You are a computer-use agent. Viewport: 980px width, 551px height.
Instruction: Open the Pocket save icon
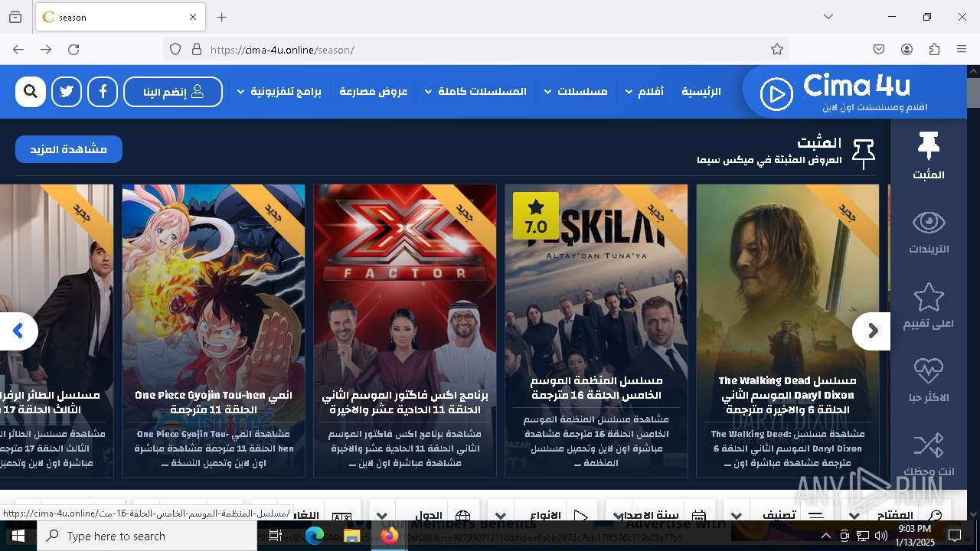click(x=879, y=50)
